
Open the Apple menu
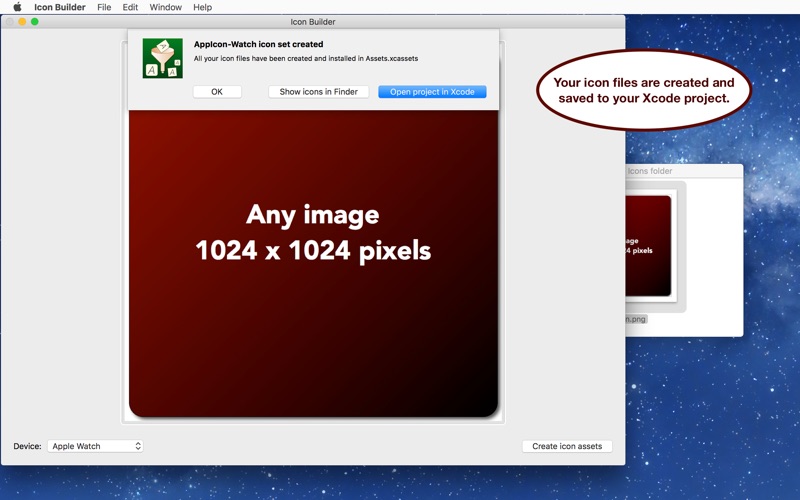[17, 7]
